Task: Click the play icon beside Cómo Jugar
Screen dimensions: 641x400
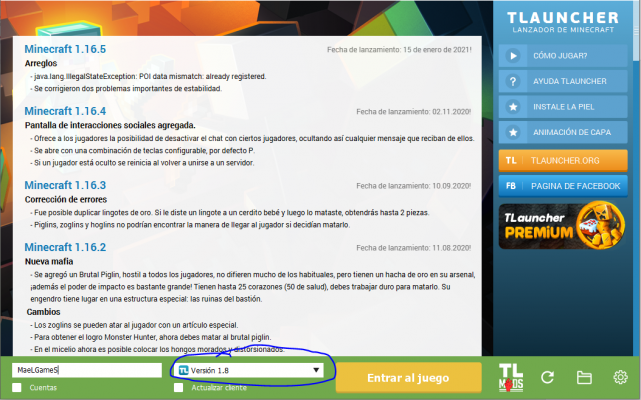Action: click(512, 56)
